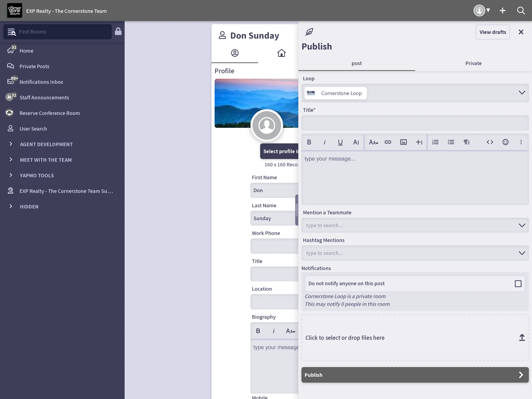Select the Cornerstone Loop chip
532x399 pixels.
coord(336,93)
